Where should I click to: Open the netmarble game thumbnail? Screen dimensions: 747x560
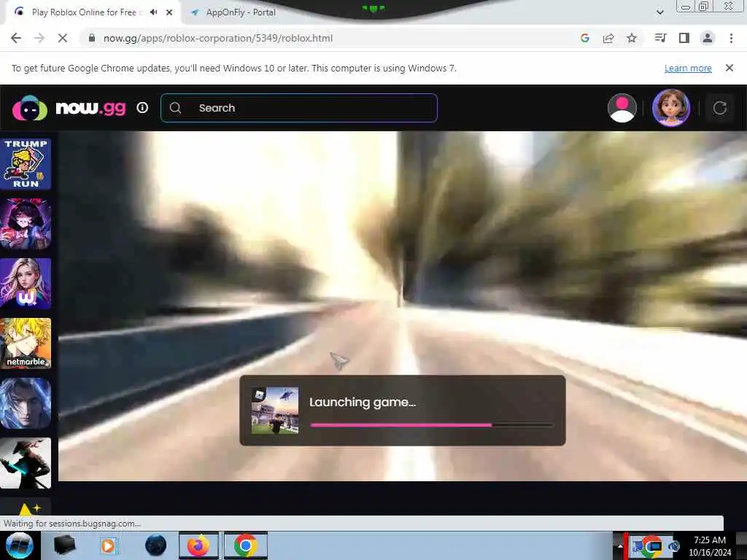26,343
